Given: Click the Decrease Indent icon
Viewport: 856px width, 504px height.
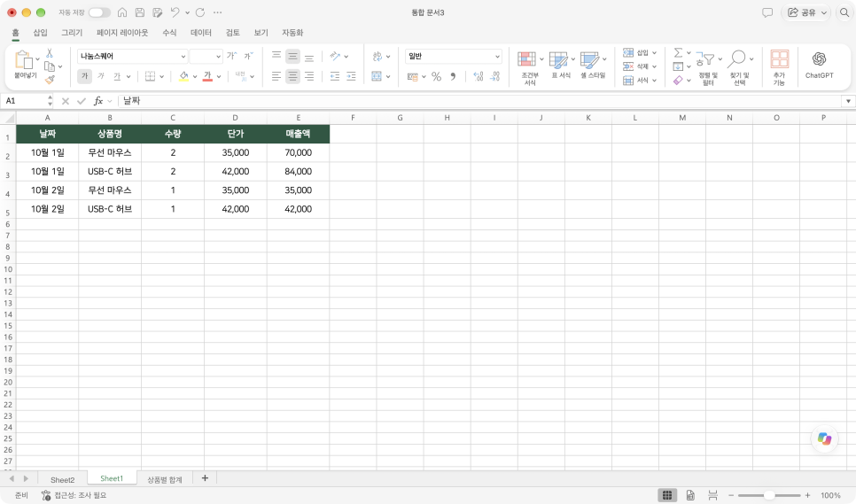Looking at the screenshot, I should pyautogui.click(x=335, y=76).
